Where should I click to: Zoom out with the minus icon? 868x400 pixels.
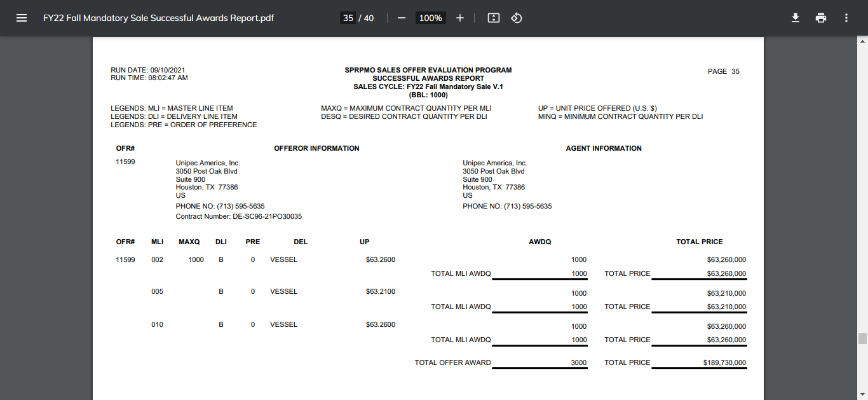point(402,18)
